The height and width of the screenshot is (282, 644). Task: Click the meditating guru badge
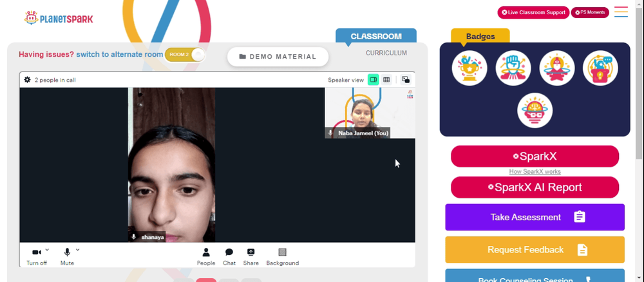tap(557, 68)
